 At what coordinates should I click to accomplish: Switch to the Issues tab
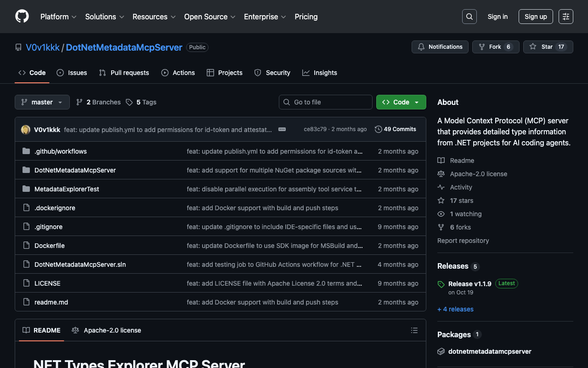[72, 73]
